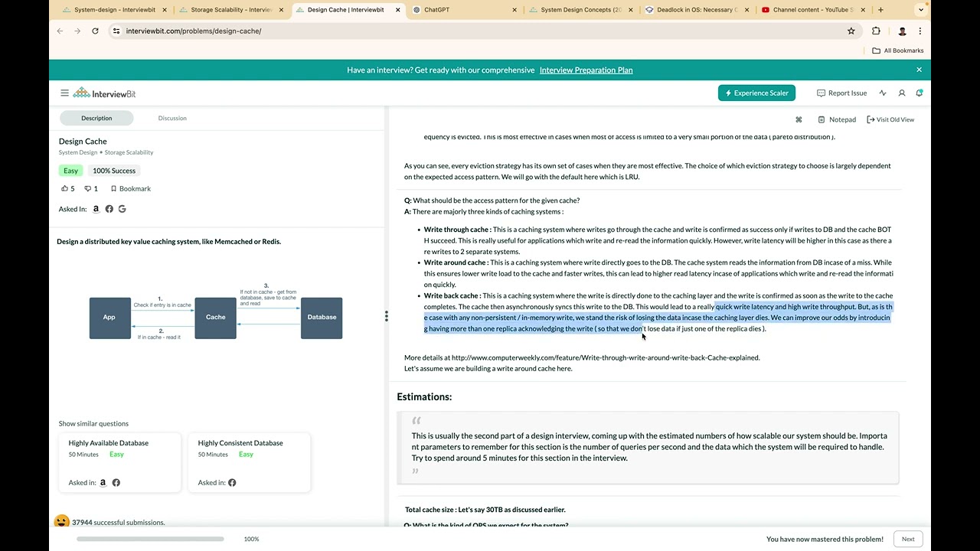Open the Chrome three-dot menu

pos(920,31)
